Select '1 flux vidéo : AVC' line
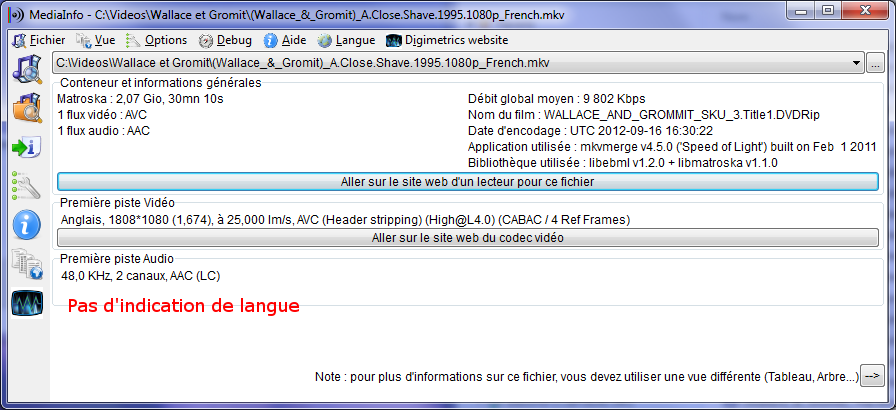This screenshot has height=410, width=896. tap(102, 115)
